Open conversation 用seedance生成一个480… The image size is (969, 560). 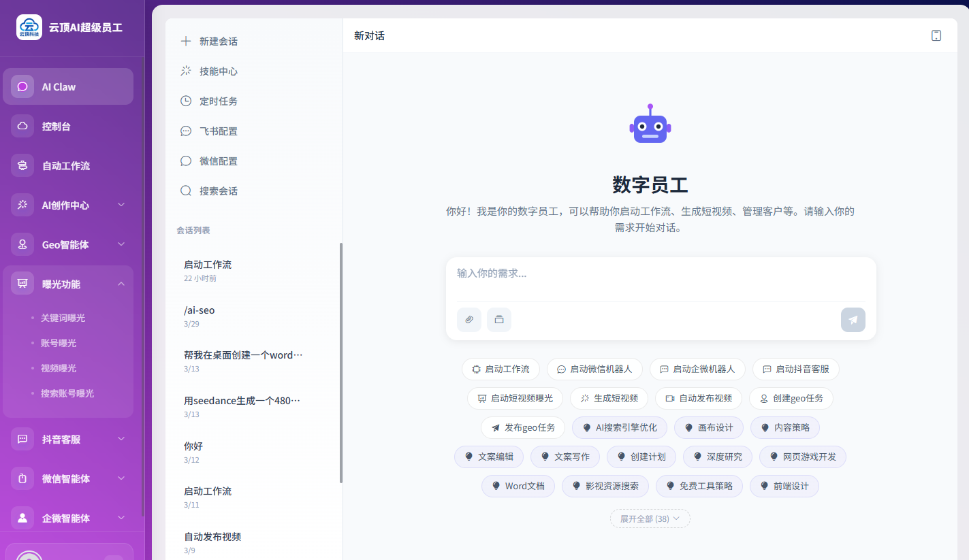[x=253, y=407]
